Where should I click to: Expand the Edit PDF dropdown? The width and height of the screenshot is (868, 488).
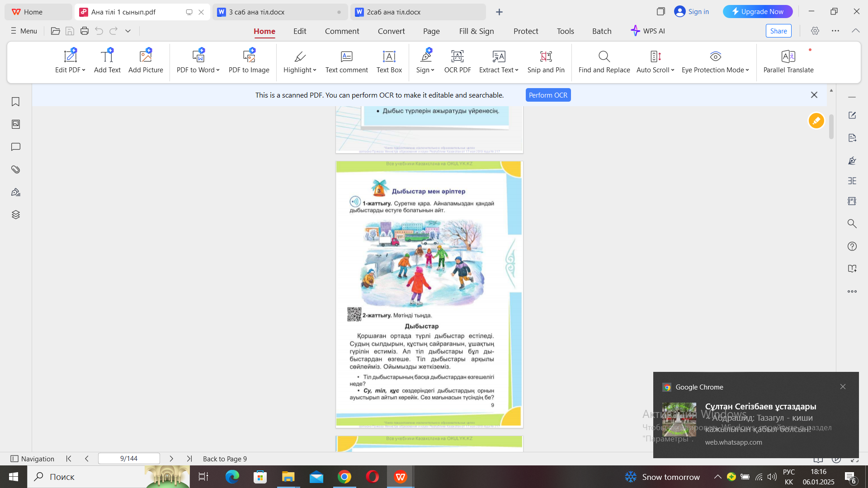click(x=84, y=70)
